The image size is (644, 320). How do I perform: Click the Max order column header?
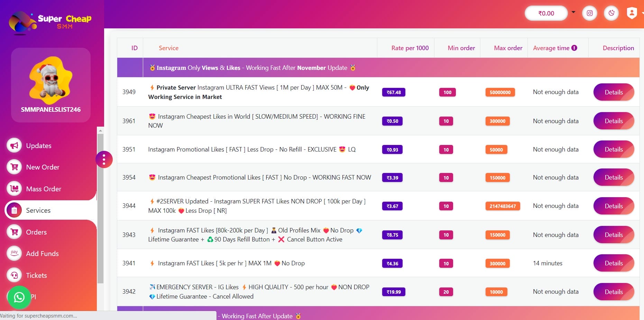point(508,48)
